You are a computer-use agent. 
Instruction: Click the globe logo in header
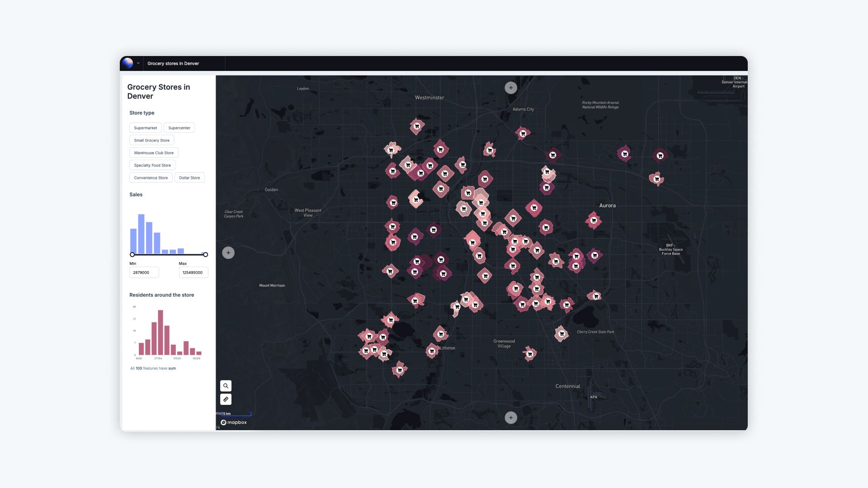[127, 63]
